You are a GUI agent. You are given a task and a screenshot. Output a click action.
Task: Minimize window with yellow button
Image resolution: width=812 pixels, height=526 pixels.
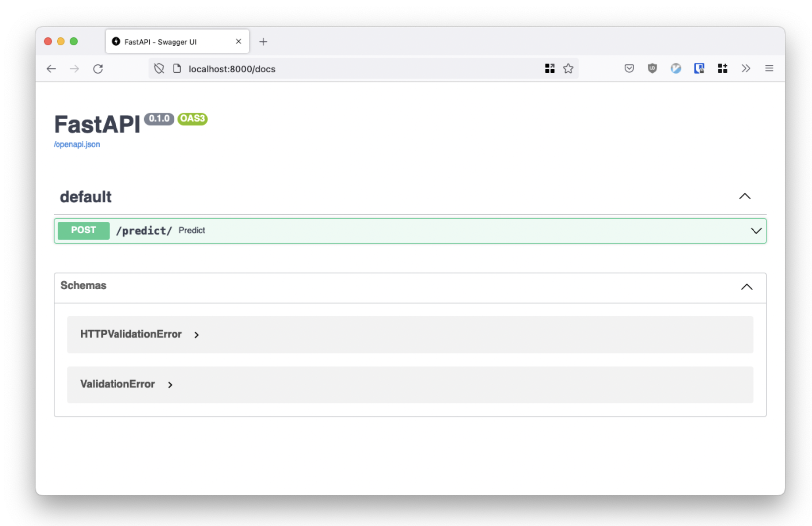click(61, 41)
